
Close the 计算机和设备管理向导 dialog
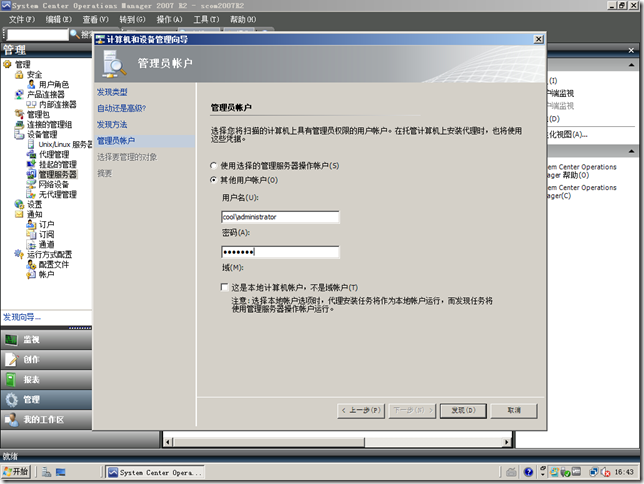point(538,39)
